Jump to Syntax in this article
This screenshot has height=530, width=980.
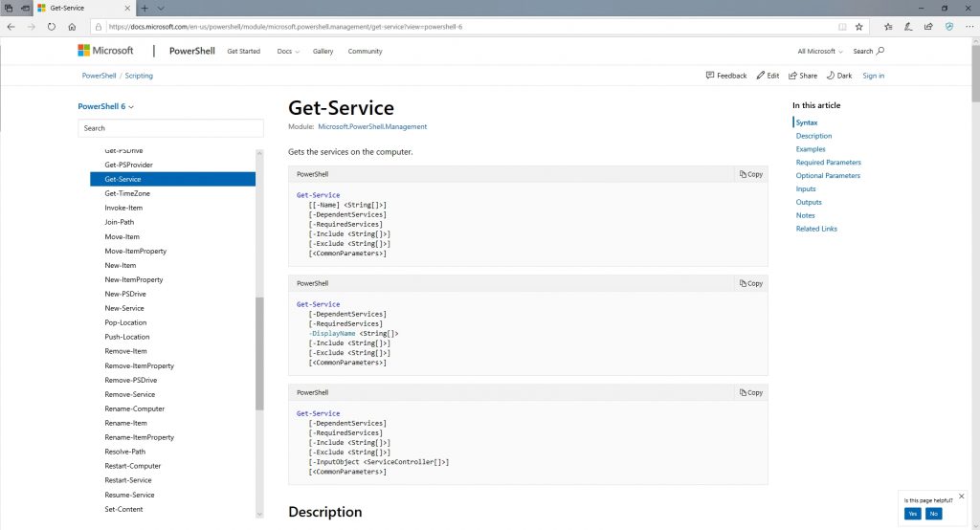806,122
